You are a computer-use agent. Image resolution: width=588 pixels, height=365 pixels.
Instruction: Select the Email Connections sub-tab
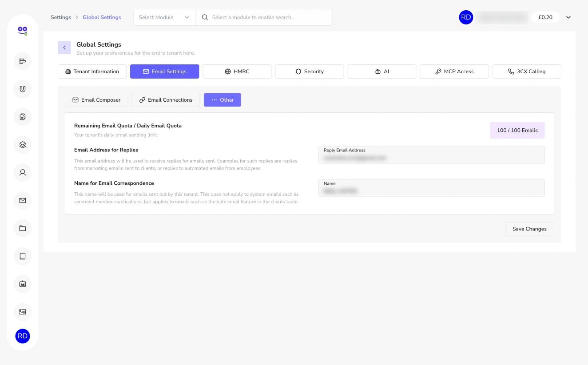[166, 100]
